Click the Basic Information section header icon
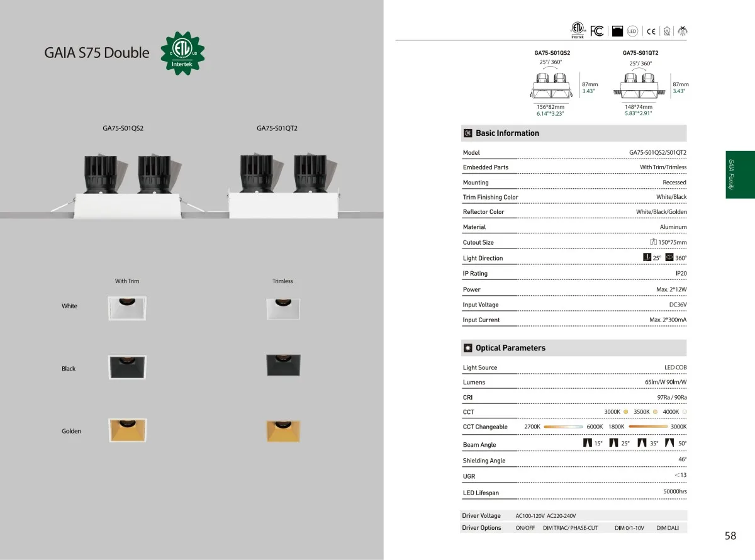The image size is (755, 560). (467, 133)
